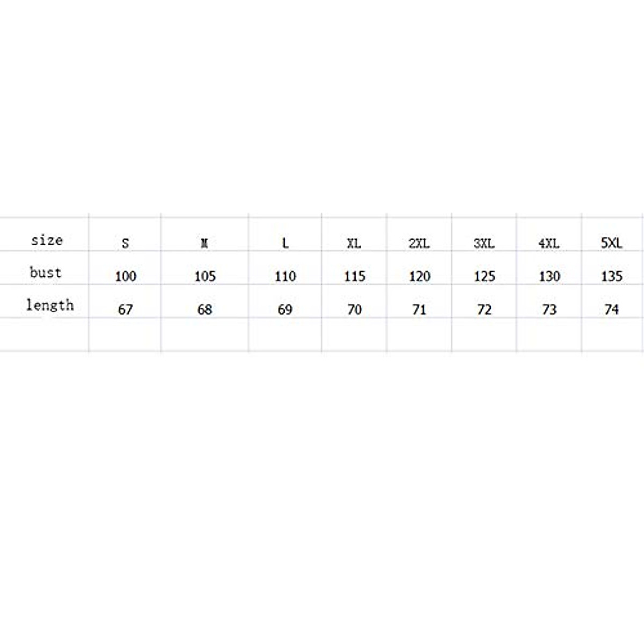This screenshot has width=644, height=644.
Task: Click the bust value 110 cell
Action: click(x=285, y=276)
